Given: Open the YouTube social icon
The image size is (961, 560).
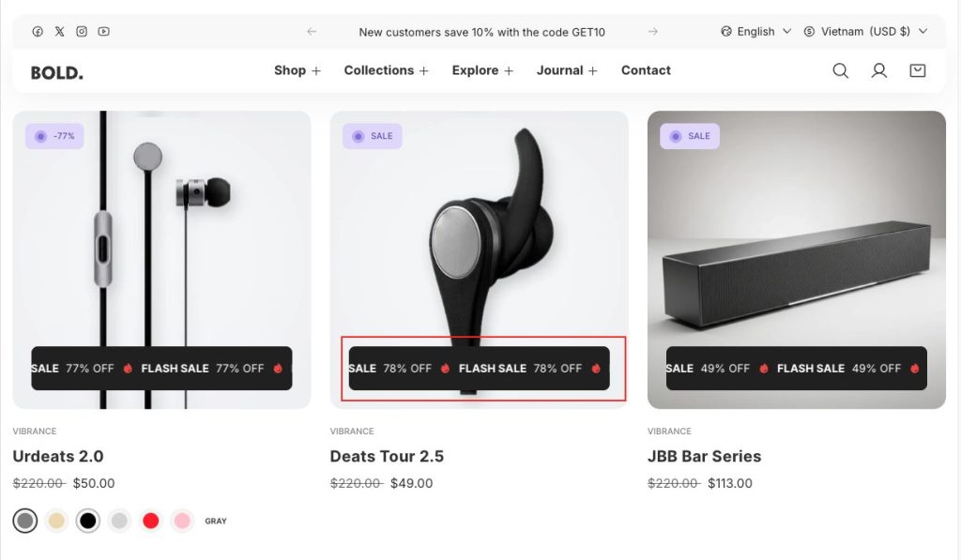Looking at the screenshot, I should tap(103, 31).
